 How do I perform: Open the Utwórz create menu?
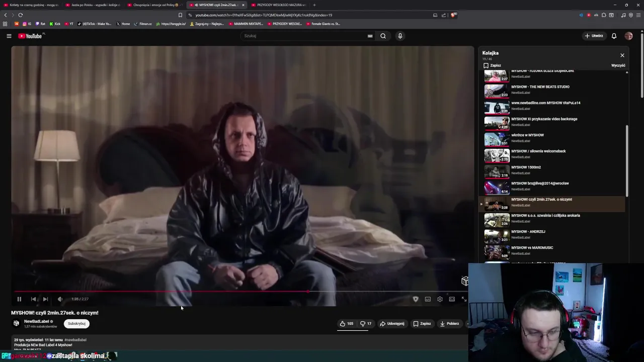pyautogui.click(x=594, y=36)
